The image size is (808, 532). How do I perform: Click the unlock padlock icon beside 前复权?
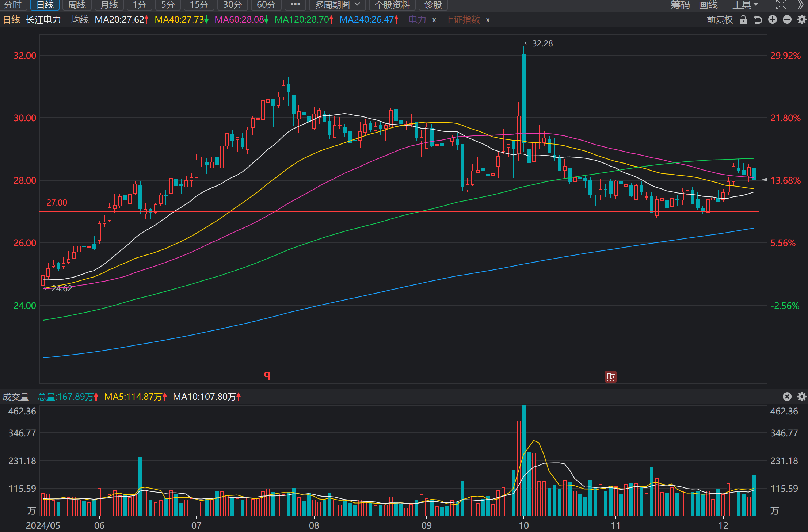pos(743,19)
